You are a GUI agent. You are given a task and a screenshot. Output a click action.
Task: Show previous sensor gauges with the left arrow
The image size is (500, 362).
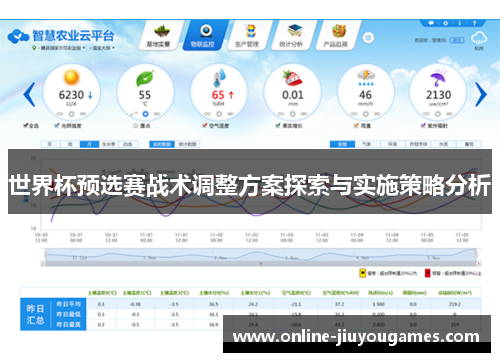29,94
